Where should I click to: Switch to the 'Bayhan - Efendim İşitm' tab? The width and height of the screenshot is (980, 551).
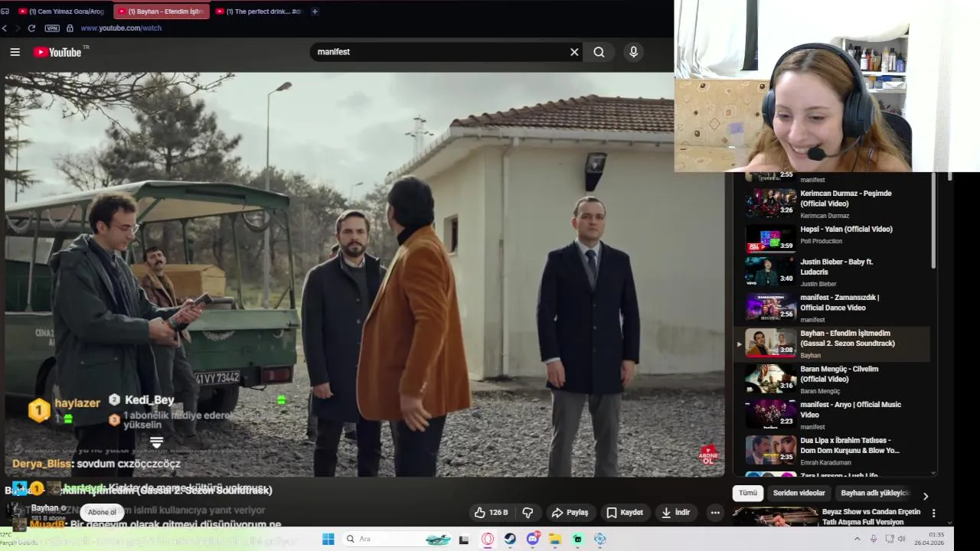(x=161, y=11)
